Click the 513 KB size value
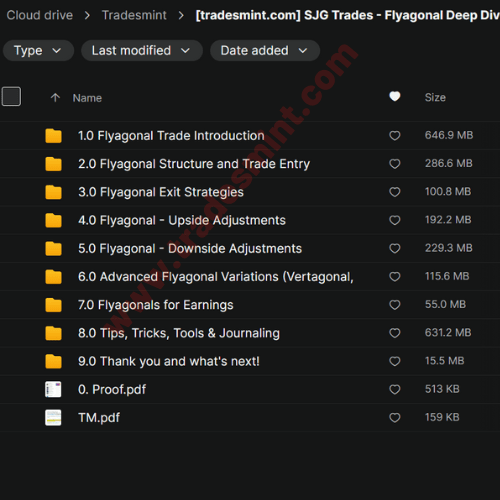500x500 pixels. [x=442, y=389]
